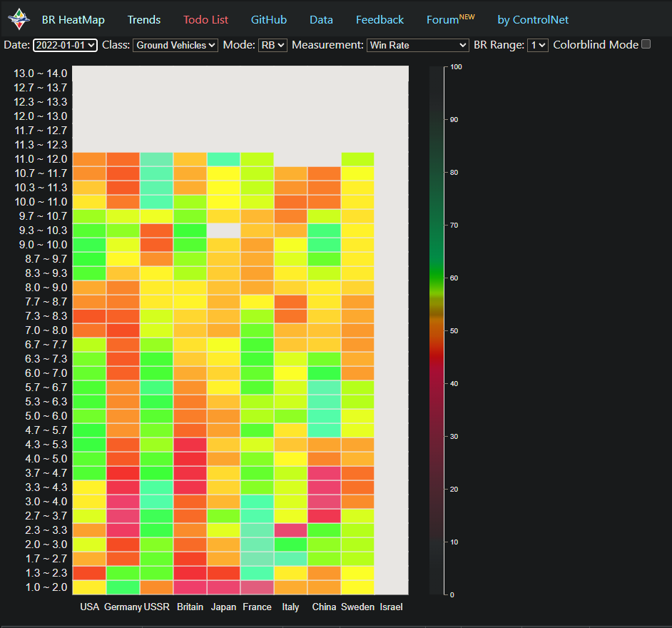Viewport: 672px width, 628px height.
Task: Click the color scale bar near 60
Action: [x=437, y=278]
